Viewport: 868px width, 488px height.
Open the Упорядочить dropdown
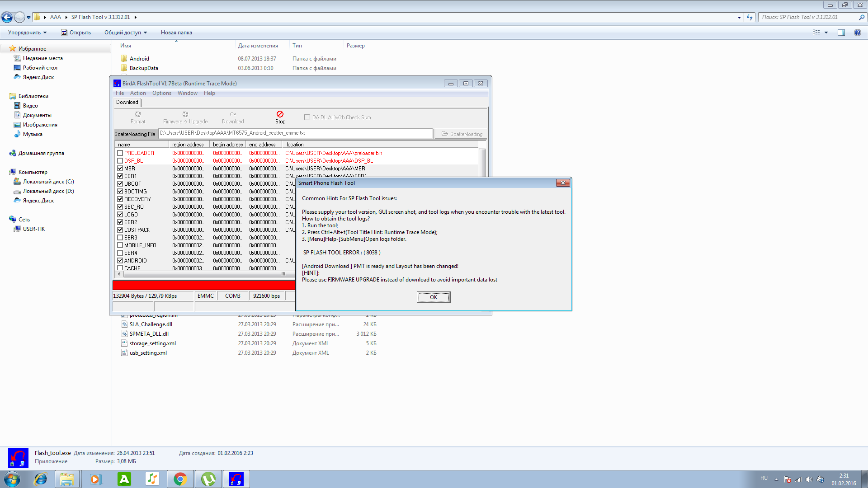(27, 33)
